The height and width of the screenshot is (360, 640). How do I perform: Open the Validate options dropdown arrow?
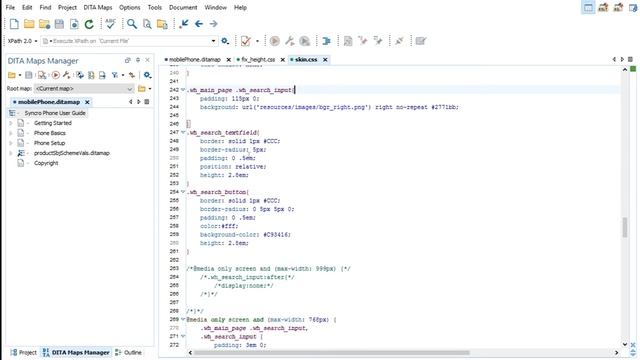pos(257,41)
